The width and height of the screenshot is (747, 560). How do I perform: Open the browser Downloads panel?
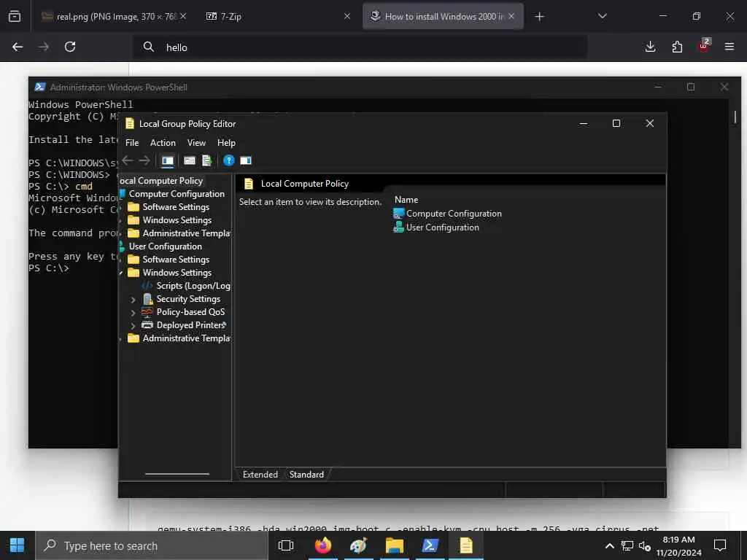(x=650, y=47)
